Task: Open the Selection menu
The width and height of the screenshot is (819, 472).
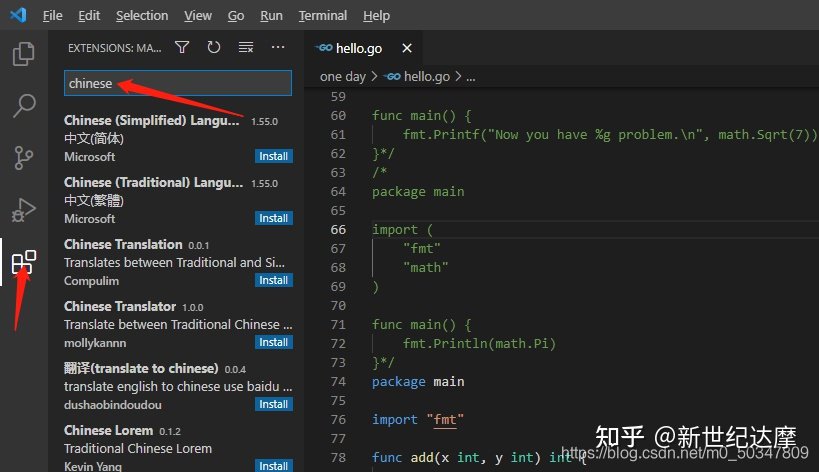Action: point(142,16)
